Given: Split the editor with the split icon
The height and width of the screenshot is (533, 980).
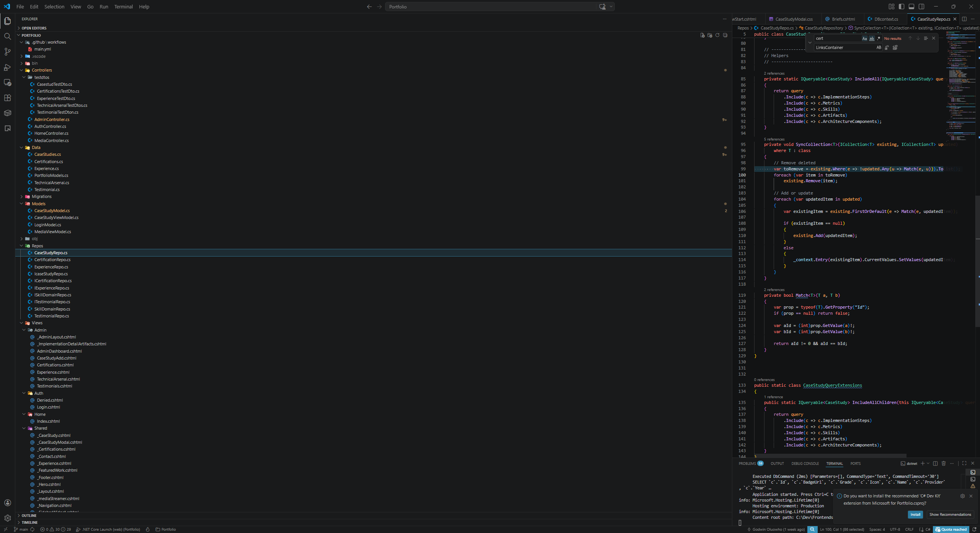Looking at the screenshot, I should 964,19.
